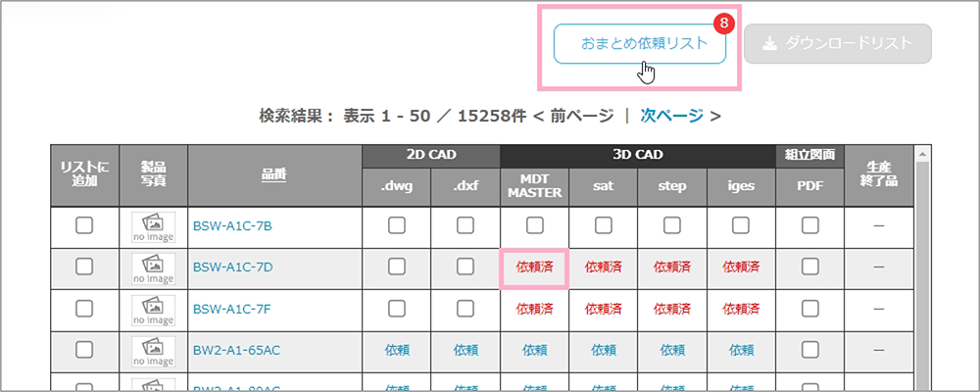
Task: Tick the .dwg checkbox for BSW-A1C-7D
Action: click(396, 268)
